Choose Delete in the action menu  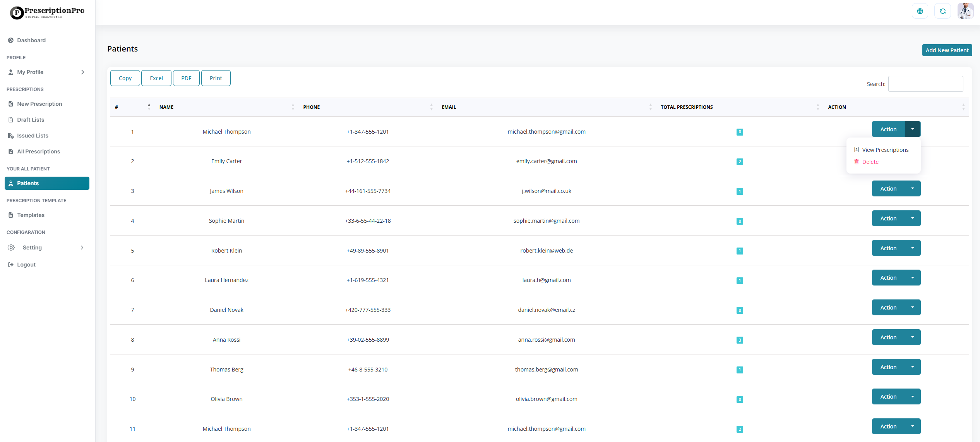[x=870, y=162]
